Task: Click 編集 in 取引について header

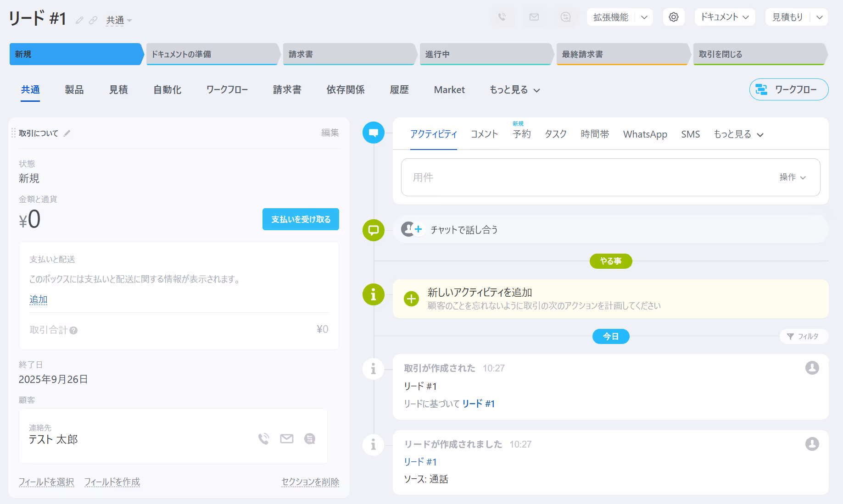Action: [330, 133]
